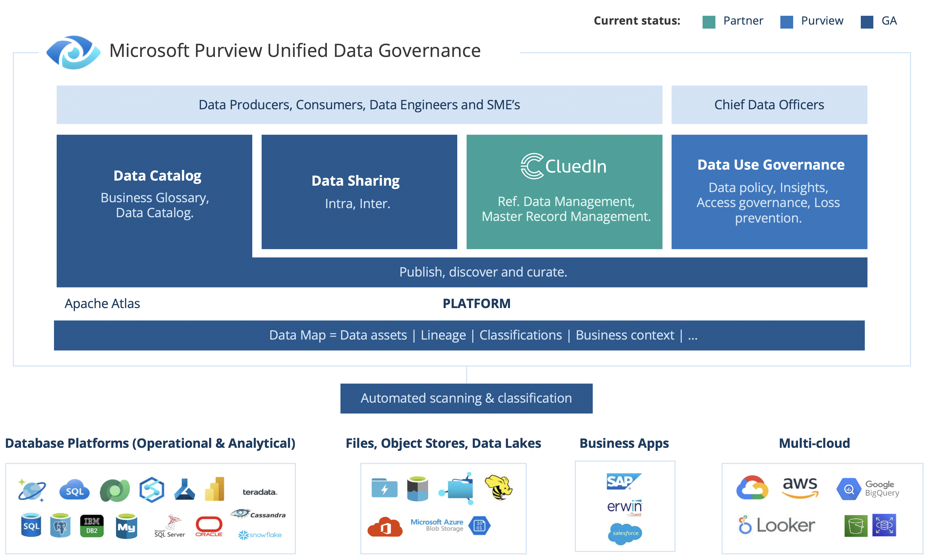Select the Data Sharing block
Screen dimensions: 930x560
click(x=359, y=192)
